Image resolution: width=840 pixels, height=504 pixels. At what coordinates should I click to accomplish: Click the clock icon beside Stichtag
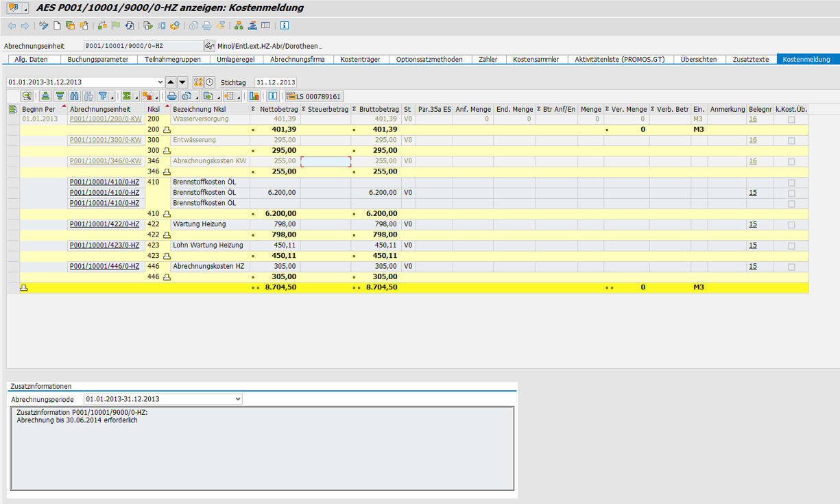(x=210, y=82)
